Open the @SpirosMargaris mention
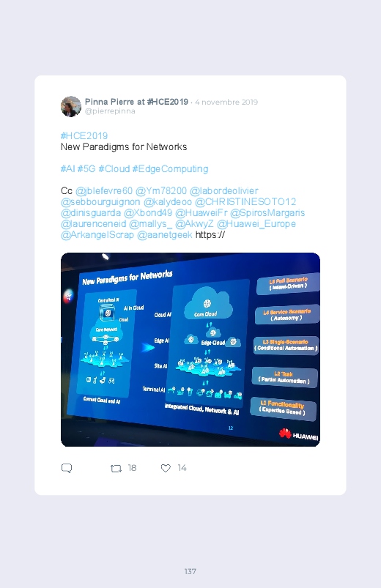Screen dimensions: 381x588 (x=267, y=213)
